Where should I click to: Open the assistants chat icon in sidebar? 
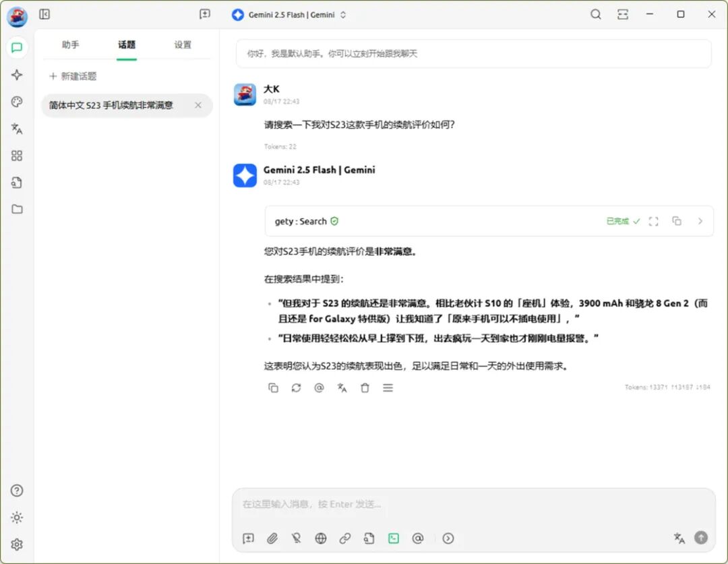pyautogui.click(x=17, y=48)
